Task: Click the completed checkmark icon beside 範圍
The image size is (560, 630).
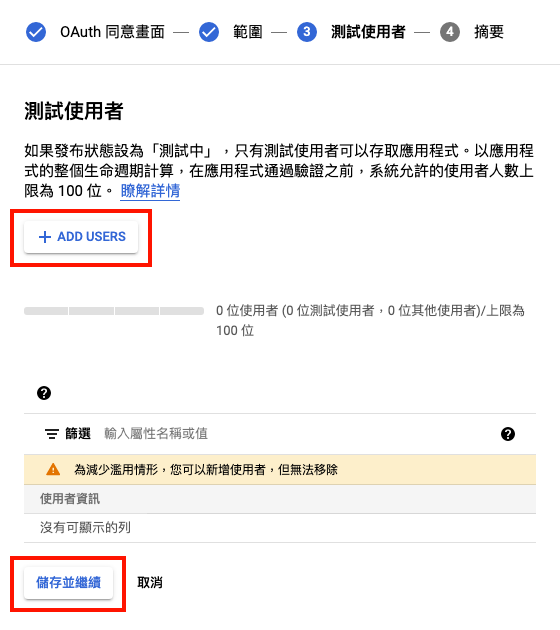Action: [x=209, y=32]
